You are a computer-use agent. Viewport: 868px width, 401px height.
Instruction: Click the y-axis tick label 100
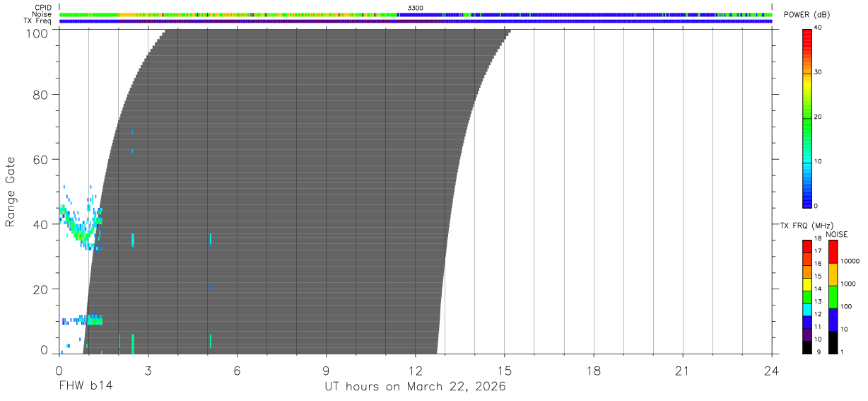click(x=37, y=33)
